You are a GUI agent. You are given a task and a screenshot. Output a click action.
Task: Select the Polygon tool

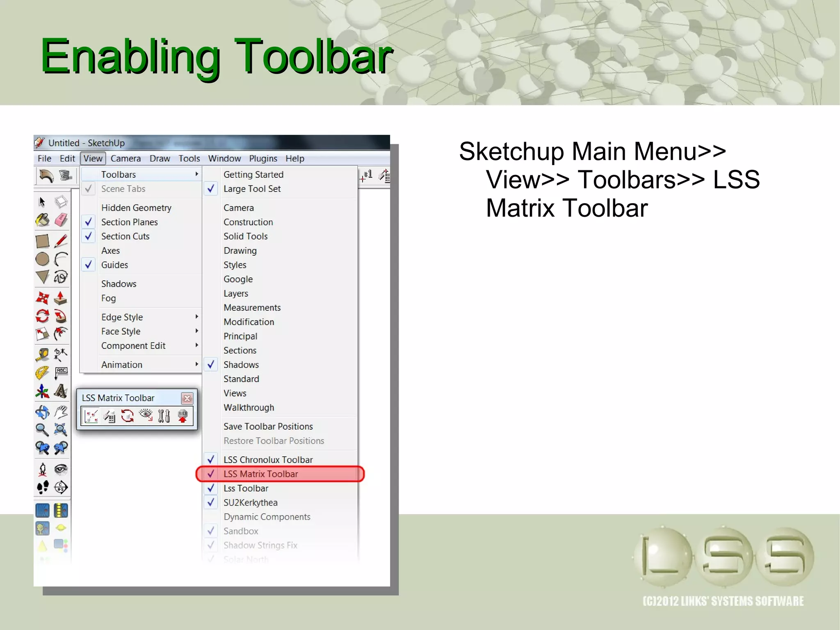[x=42, y=277]
